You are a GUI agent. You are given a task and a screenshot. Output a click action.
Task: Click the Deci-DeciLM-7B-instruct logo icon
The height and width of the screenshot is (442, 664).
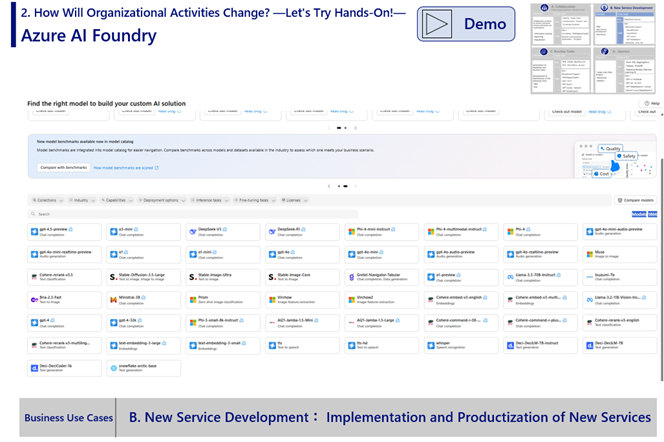(x=510, y=345)
